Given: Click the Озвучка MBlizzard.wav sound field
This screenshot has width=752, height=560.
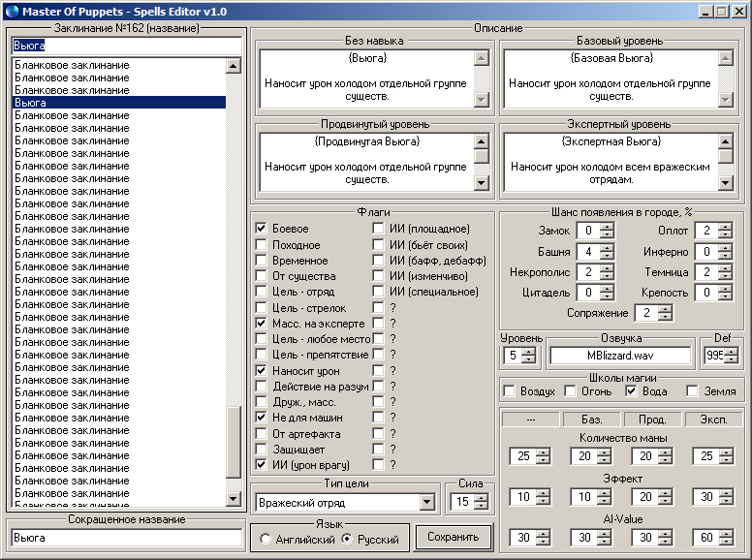Looking at the screenshot, I should (619, 356).
